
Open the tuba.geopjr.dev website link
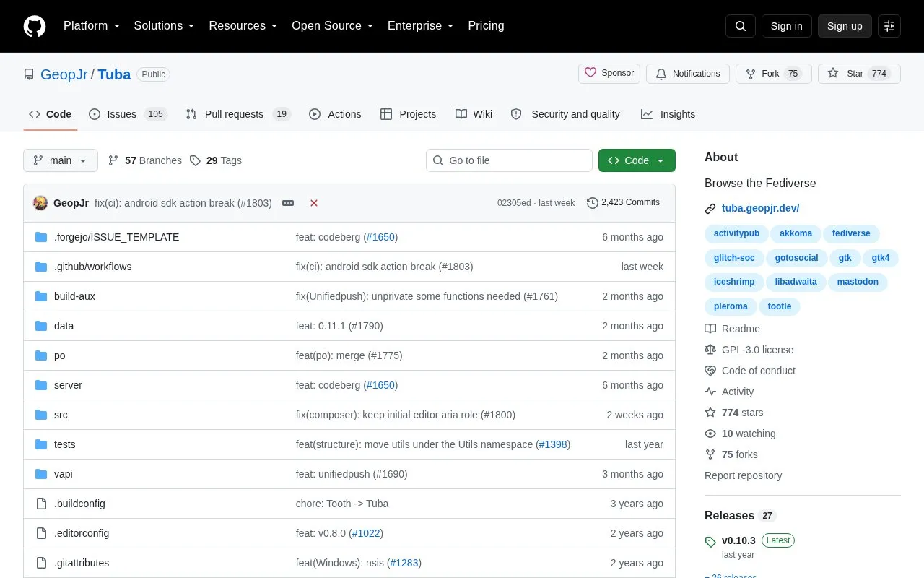(760, 208)
